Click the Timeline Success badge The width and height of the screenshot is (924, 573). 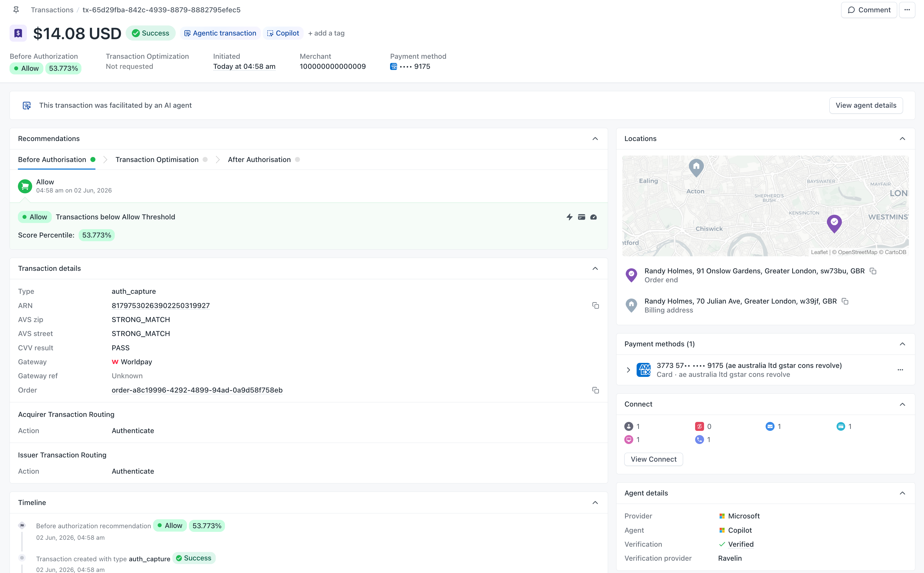click(194, 558)
